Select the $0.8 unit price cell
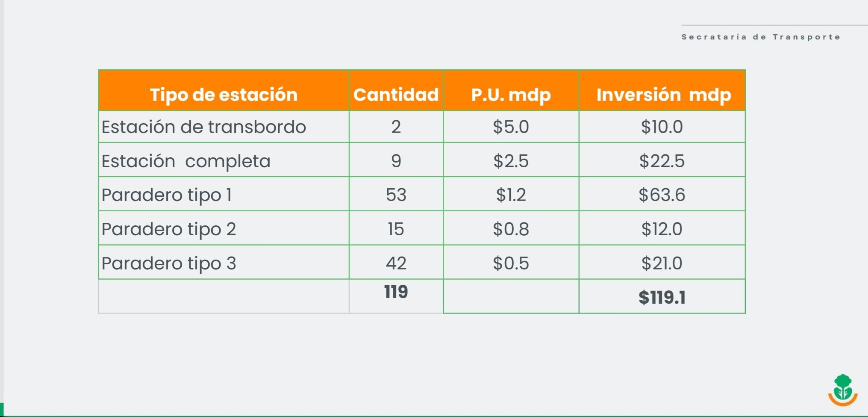 (511, 229)
